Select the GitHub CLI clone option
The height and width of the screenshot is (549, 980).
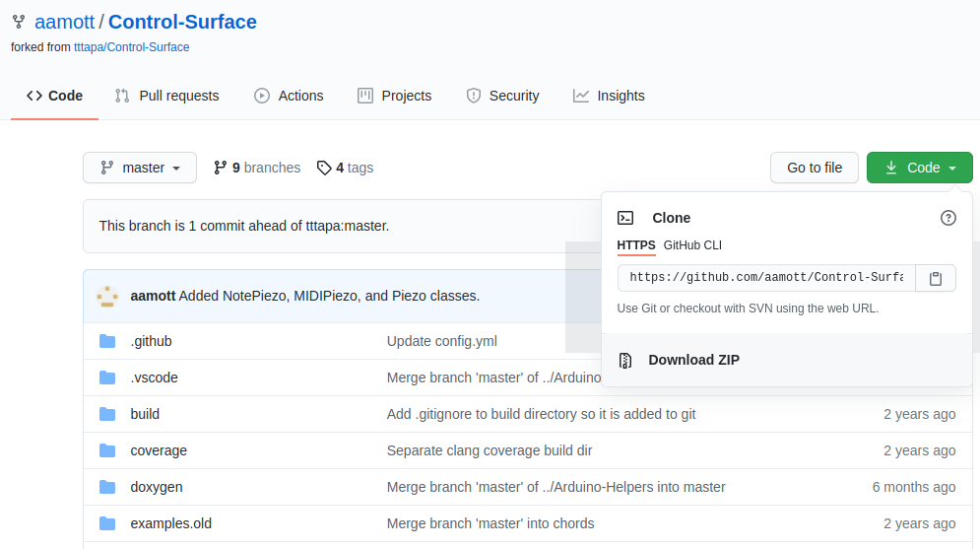click(692, 245)
